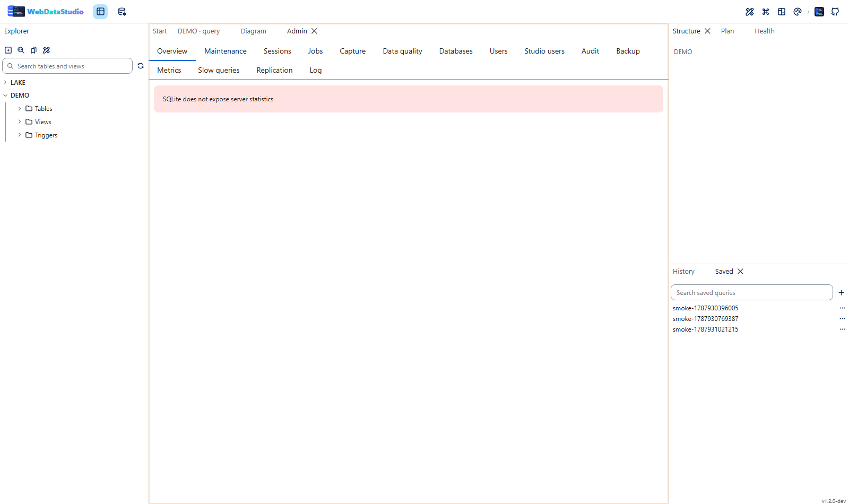Switch to the Sessions tab
This screenshot has width=849, height=504.
(x=278, y=51)
